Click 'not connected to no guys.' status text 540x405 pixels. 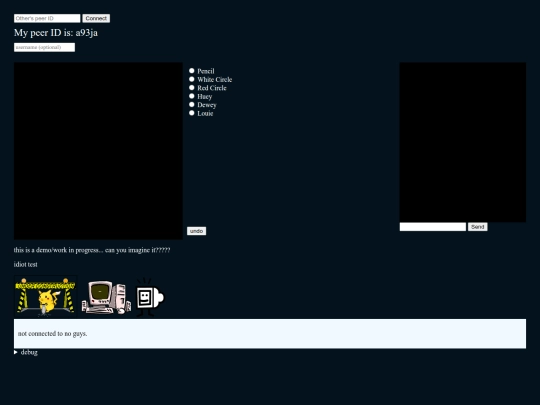pyautogui.click(x=52, y=334)
